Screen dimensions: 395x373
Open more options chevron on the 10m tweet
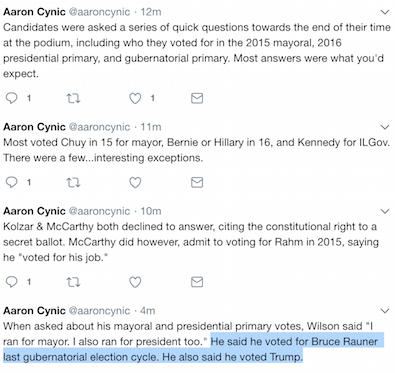click(x=385, y=211)
